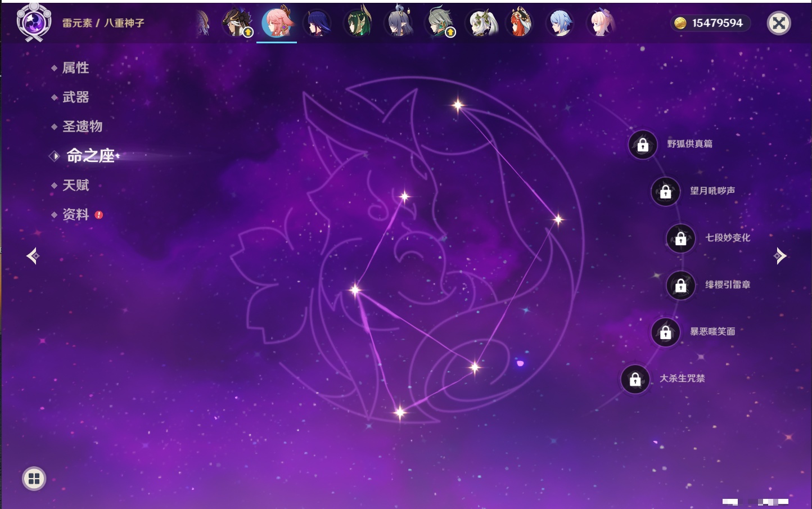This screenshot has width=812, height=509.
Task: Click the Mora gold coin icon
Action: (x=680, y=23)
